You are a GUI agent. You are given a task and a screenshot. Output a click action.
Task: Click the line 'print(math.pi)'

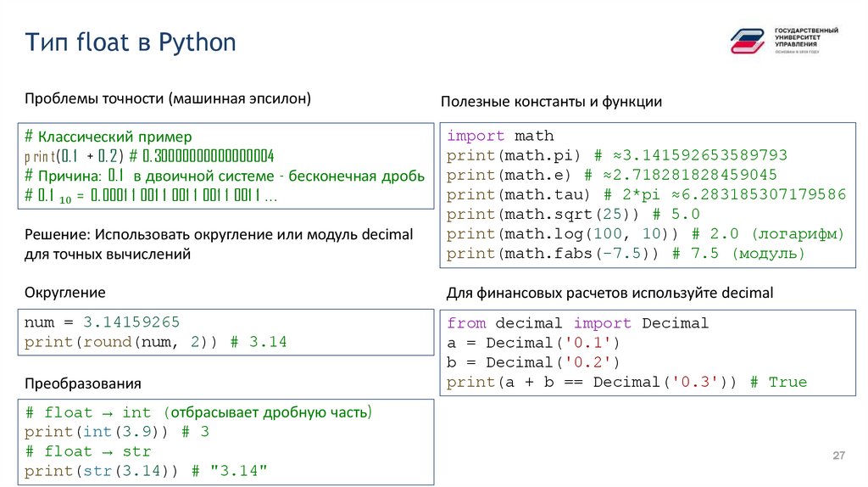click(617, 155)
